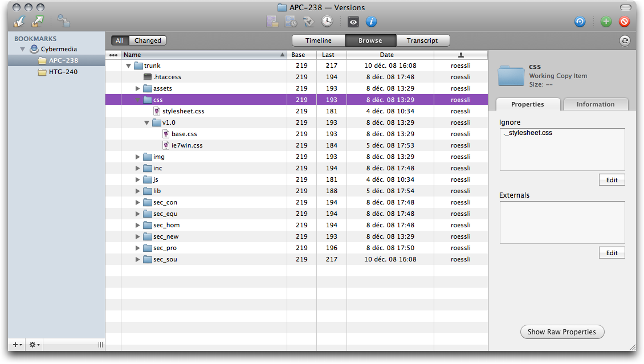Expand the lib folder
This screenshot has height=364, width=644.
pyautogui.click(x=137, y=191)
